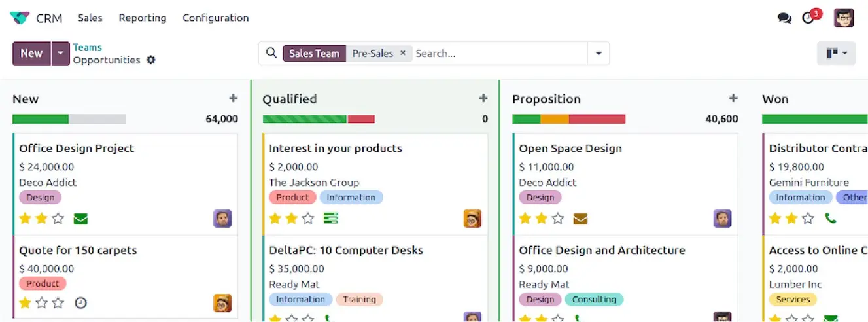The image size is (868, 322).
Task: Open the Opportunities settings gear
Action: pos(151,60)
